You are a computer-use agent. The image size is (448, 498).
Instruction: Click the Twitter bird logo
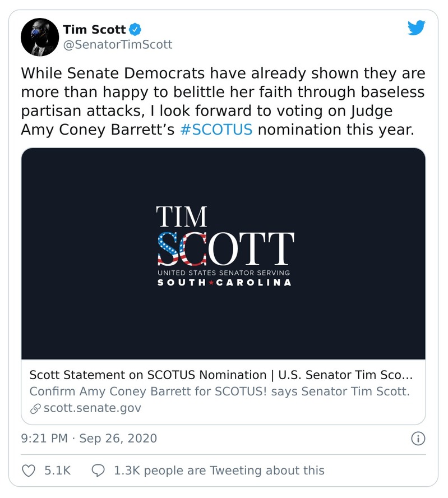click(416, 27)
